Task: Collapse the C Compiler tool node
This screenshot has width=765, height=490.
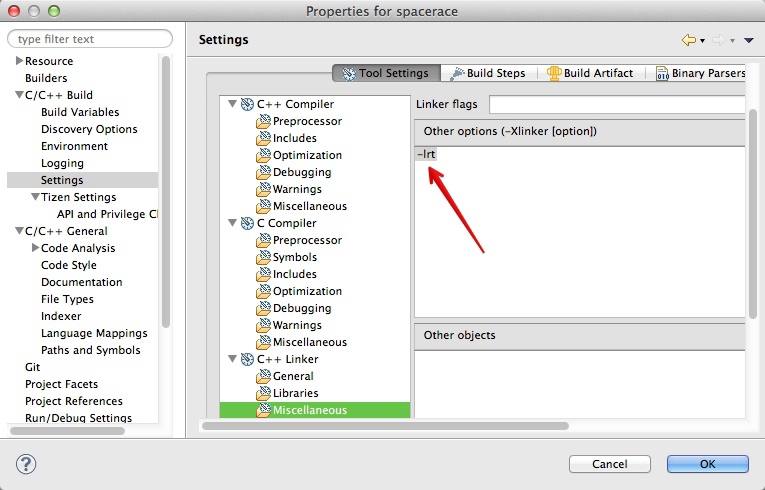Action: (x=232, y=223)
